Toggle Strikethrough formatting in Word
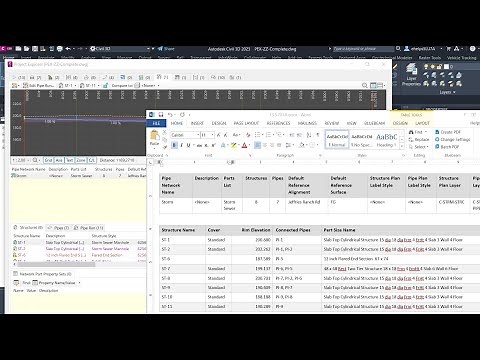480x360 pixels. coord(199,145)
